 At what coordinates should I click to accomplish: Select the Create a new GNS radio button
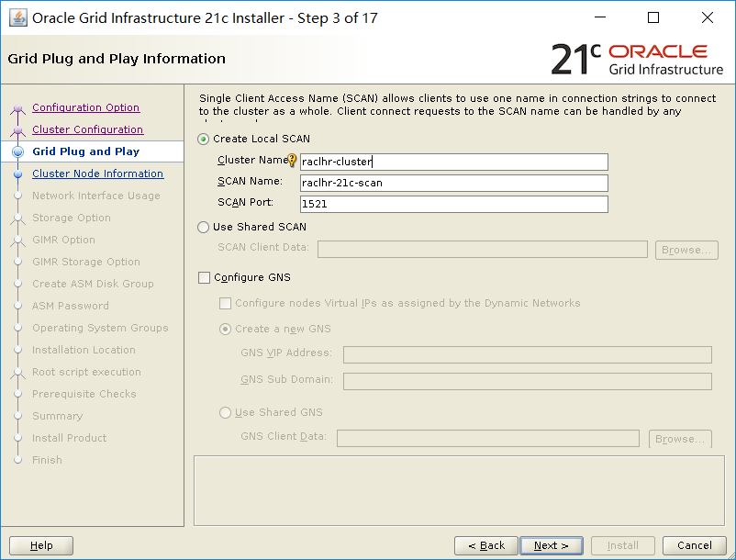[226, 329]
